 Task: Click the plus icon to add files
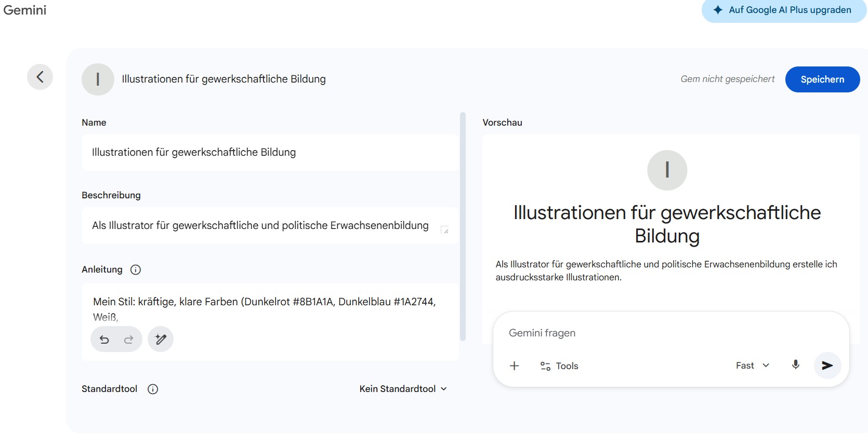tap(514, 366)
